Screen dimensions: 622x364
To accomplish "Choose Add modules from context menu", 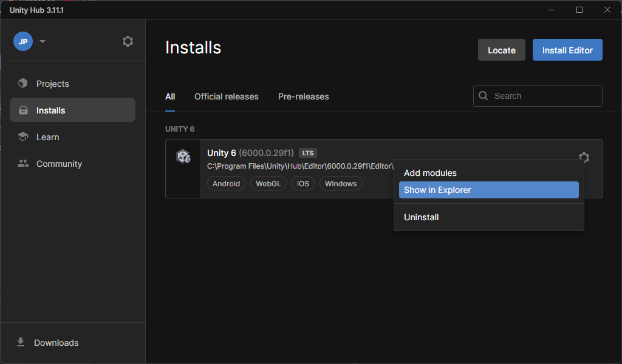I will coord(489,173).
